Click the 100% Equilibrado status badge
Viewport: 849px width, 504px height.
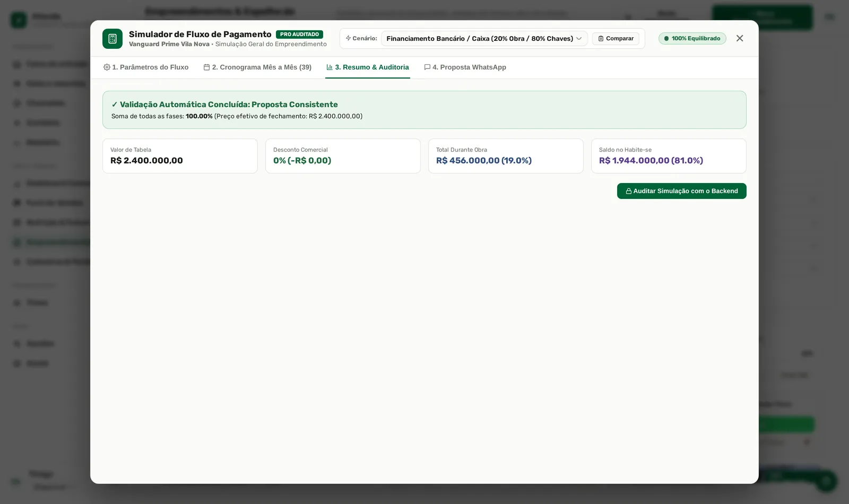(692, 39)
